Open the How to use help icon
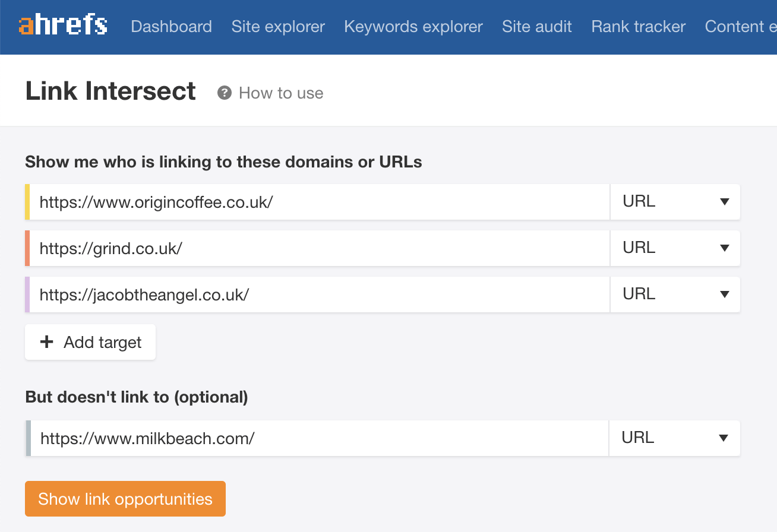This screenshot has width=777, height=532. click(x=224, y=93)
